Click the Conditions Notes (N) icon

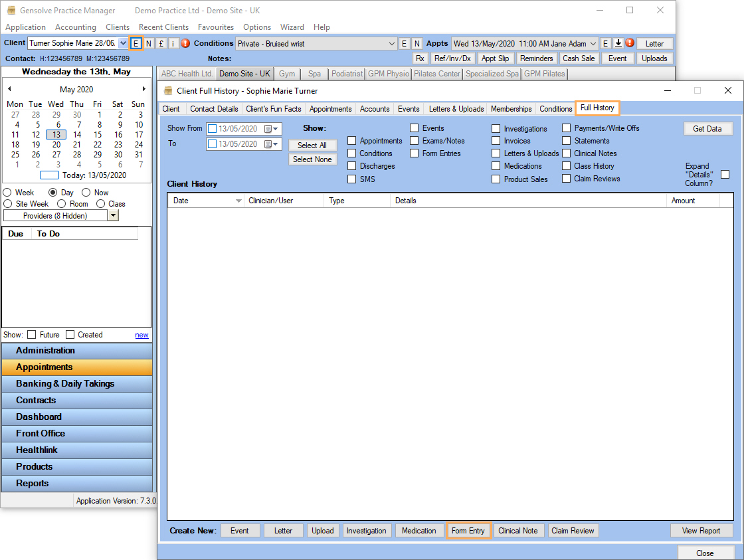417,44
